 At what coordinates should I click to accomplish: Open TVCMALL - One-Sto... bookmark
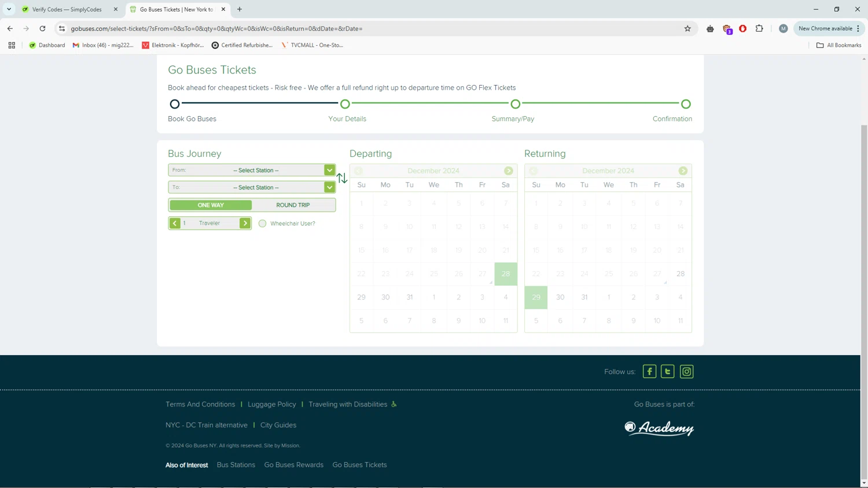point(312,45)
